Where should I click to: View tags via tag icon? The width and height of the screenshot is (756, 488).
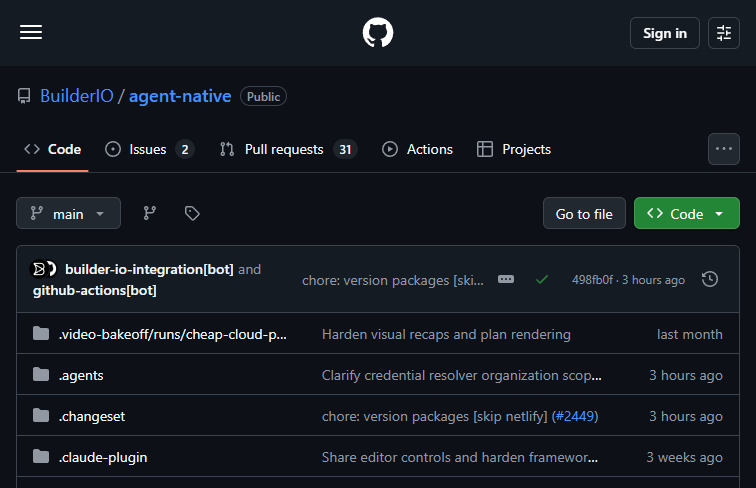(x=192, y=213)
